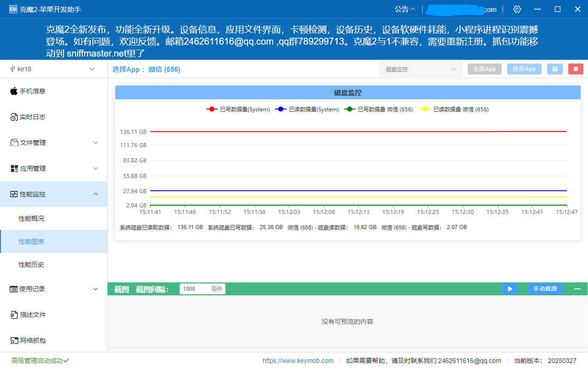Click 微信 (656) - 磁盘写数据 2.07 GB
Viewport: 588px width, 368px height.
[x=424, y=227]
